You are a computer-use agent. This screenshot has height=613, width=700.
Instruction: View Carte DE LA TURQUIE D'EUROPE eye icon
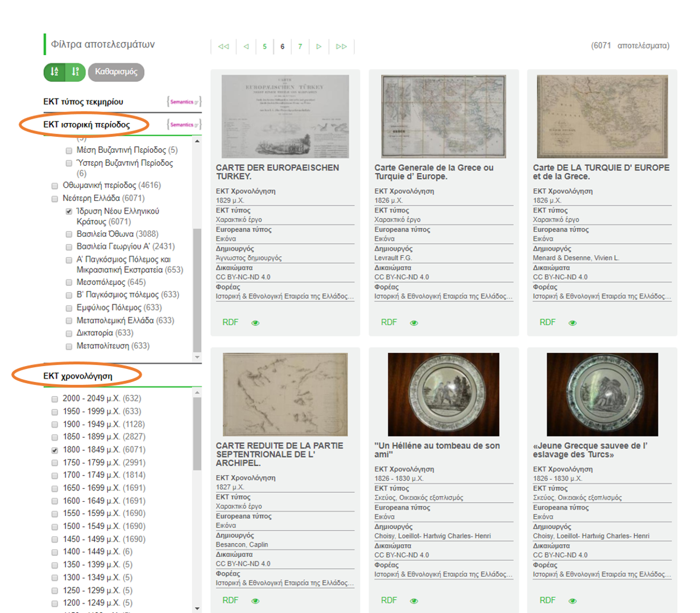click(x=573, y=323)
